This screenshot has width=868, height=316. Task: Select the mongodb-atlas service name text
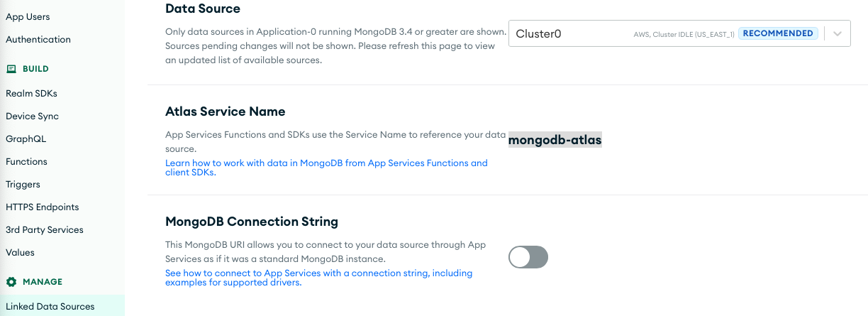(555, 140)
